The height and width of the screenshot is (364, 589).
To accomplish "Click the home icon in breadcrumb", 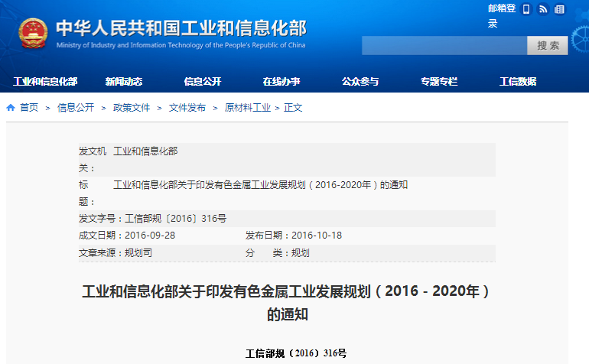I will [11, 108].
